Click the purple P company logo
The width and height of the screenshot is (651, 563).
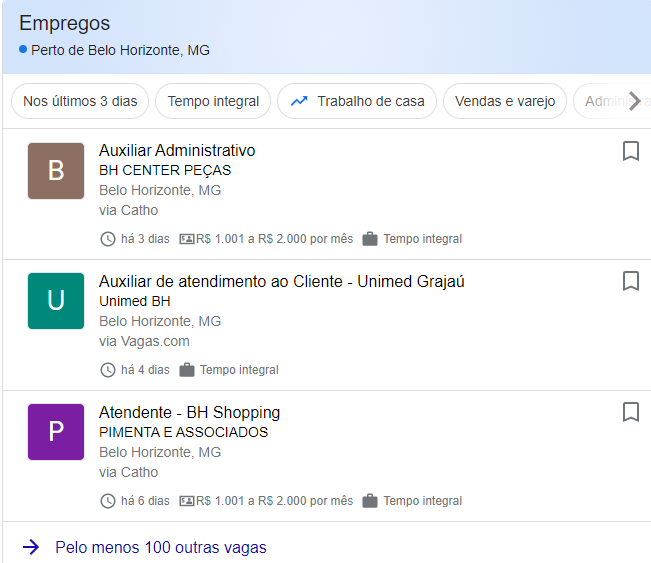pyautogui.click(x=56, y=432)
